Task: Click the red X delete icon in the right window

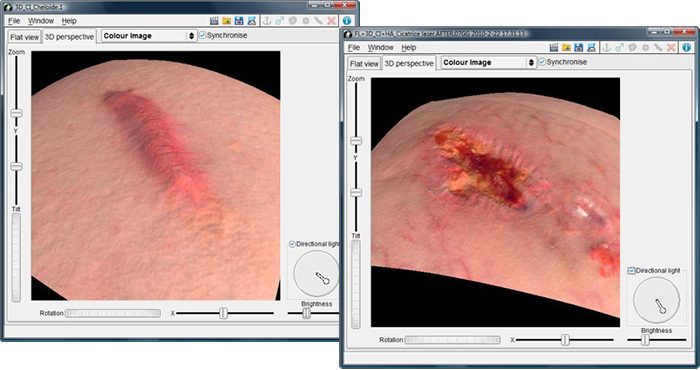Action: point(671,47)
